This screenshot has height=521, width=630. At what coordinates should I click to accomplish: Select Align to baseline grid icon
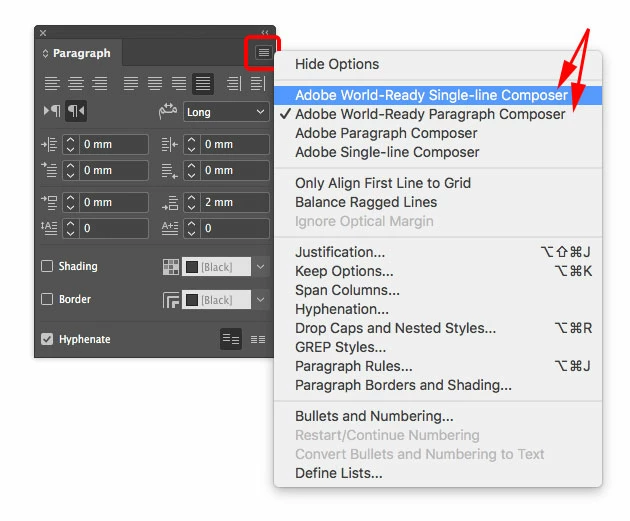(x=258, y=340)
